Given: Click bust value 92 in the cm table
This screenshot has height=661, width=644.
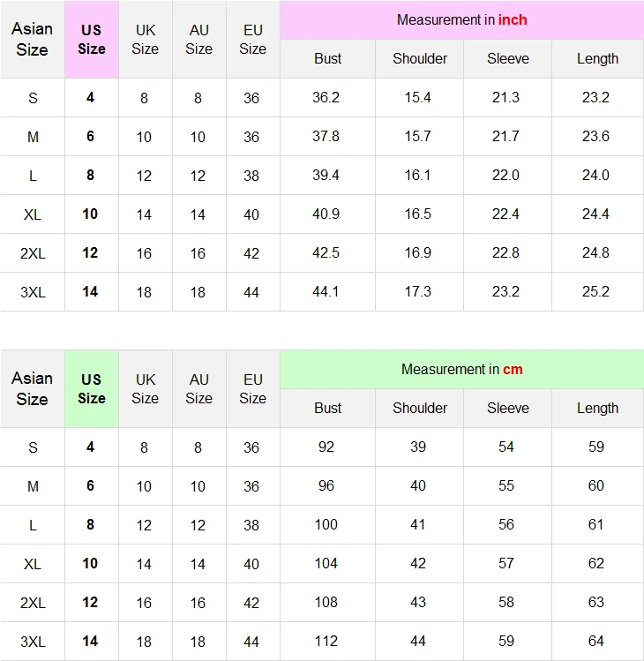Looking at the screenshot, I should 326,447.
